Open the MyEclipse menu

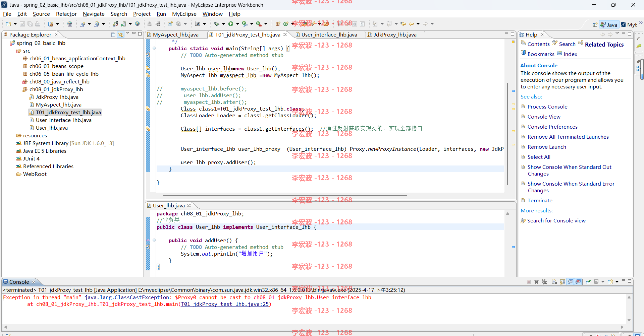(x=184, y=14)
